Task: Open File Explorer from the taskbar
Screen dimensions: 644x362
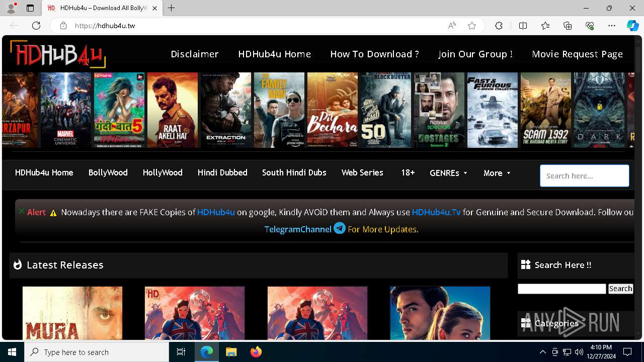Action: click(x=231, y=352)
